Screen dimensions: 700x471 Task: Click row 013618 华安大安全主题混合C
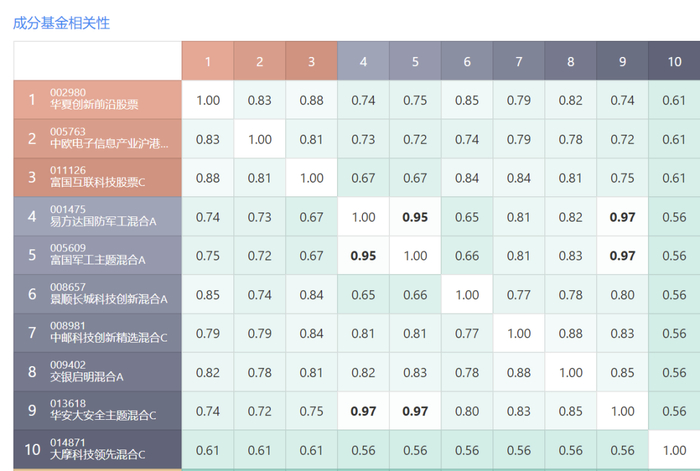point(97,411)
